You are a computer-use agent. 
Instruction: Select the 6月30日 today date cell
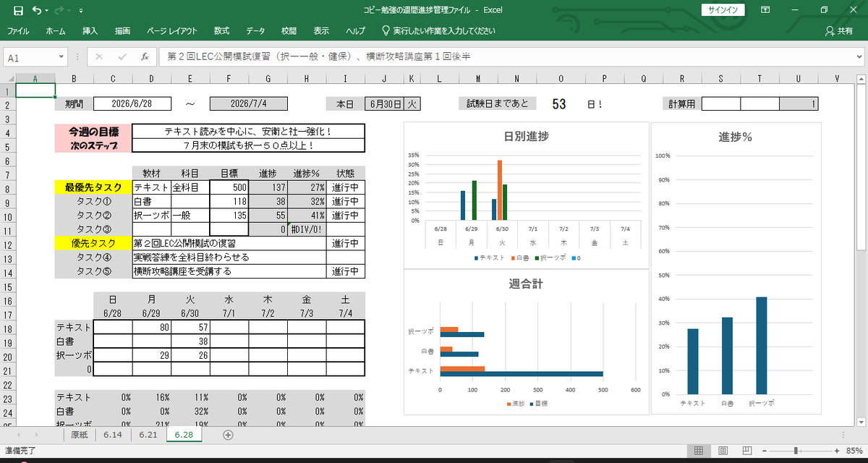point(383,103)
